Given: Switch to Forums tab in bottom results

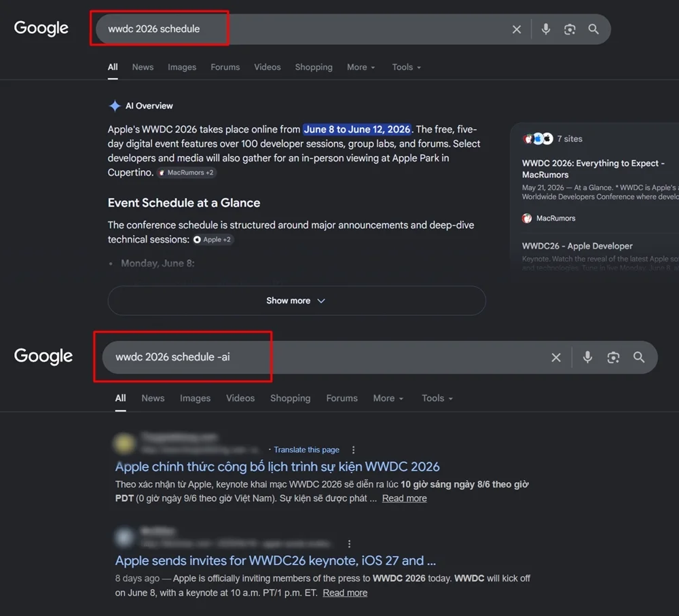Looking at the screenshot, I should coord(342,398).
